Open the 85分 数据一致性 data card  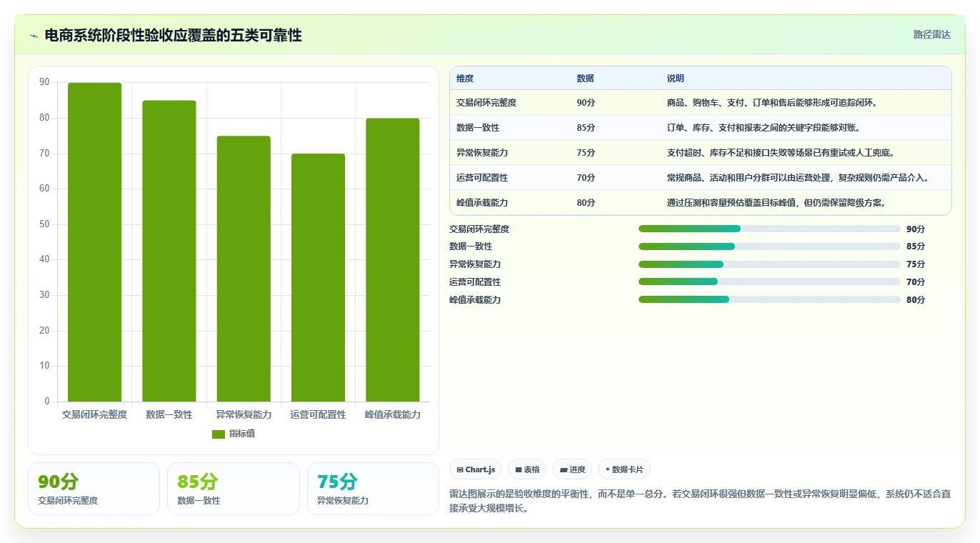click(234, 489)
